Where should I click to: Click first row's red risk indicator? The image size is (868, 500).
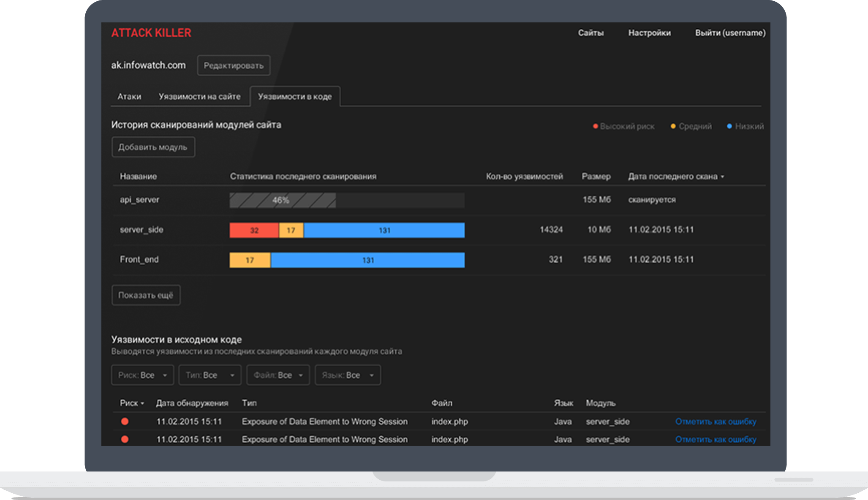coord(125,421)
